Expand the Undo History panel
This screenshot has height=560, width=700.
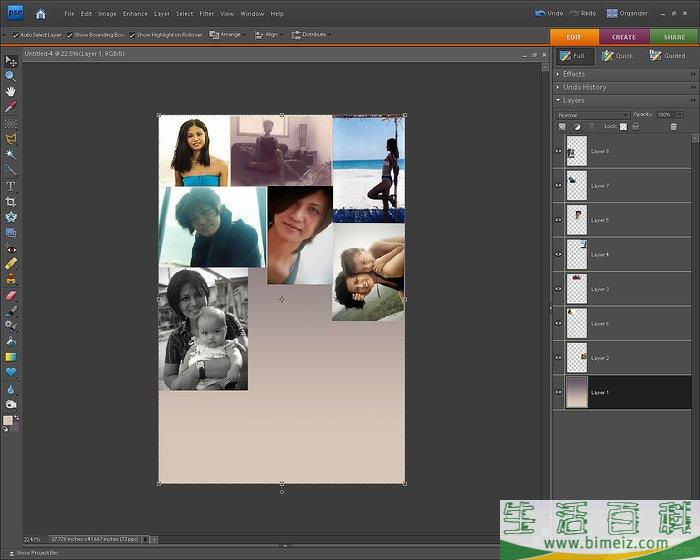(x=558, y=87)
